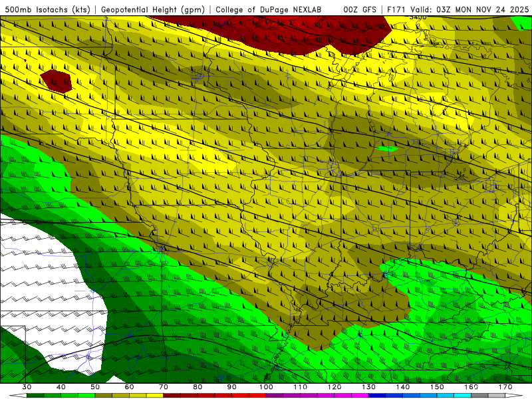Click the "F171 Valid: 03Z MON NOV 24 2025" text
The width and height of the screenshot is (532, 399).
pyautogui.click(x=458, y=9)
